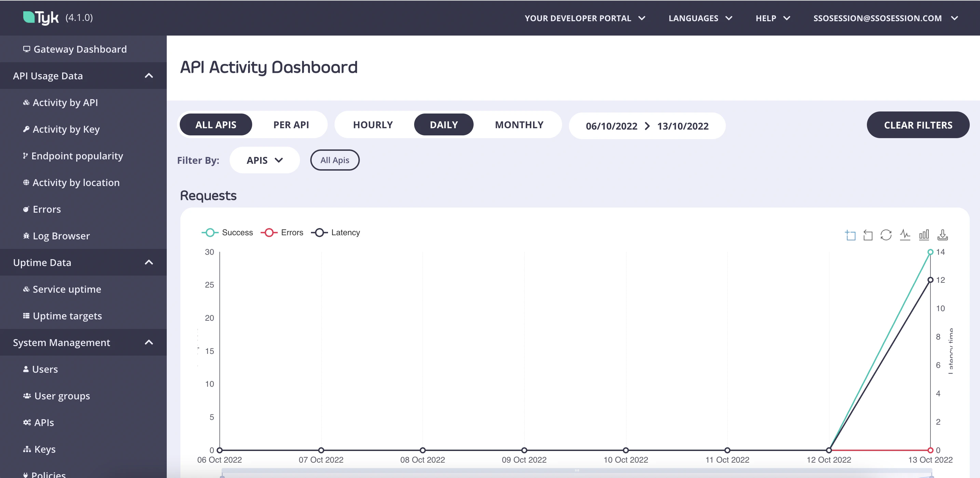
Task: Collapse the Uptime Data section
Action: (149, 262)
